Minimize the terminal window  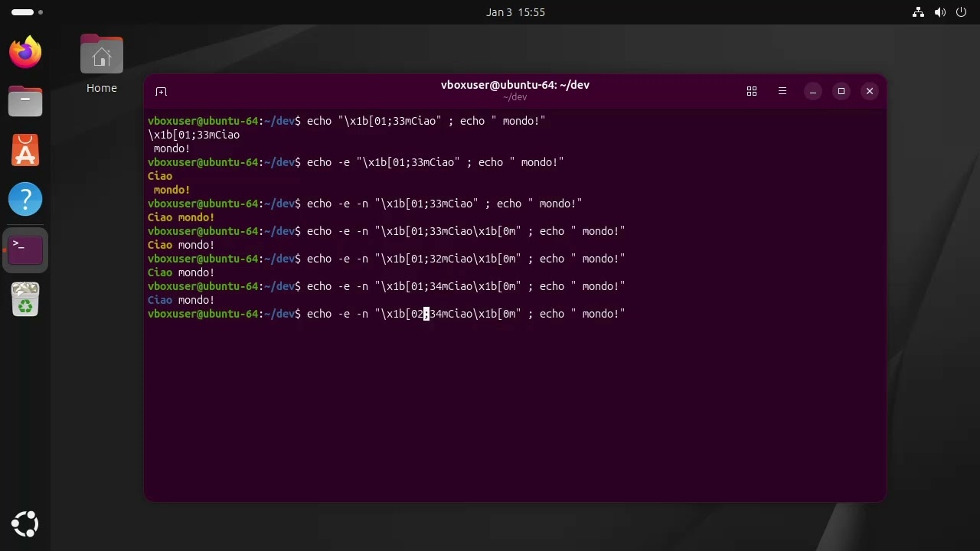(813, 91)
